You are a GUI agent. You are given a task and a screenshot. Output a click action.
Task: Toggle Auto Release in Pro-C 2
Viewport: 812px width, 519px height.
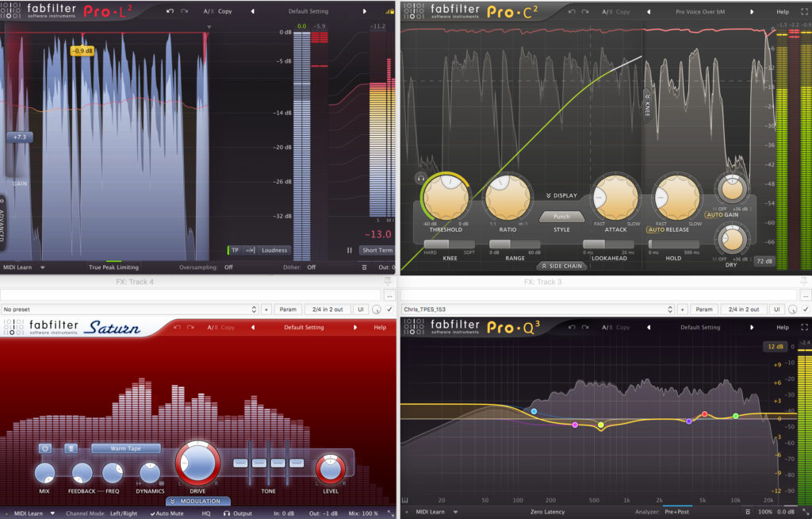click(668, 229)
